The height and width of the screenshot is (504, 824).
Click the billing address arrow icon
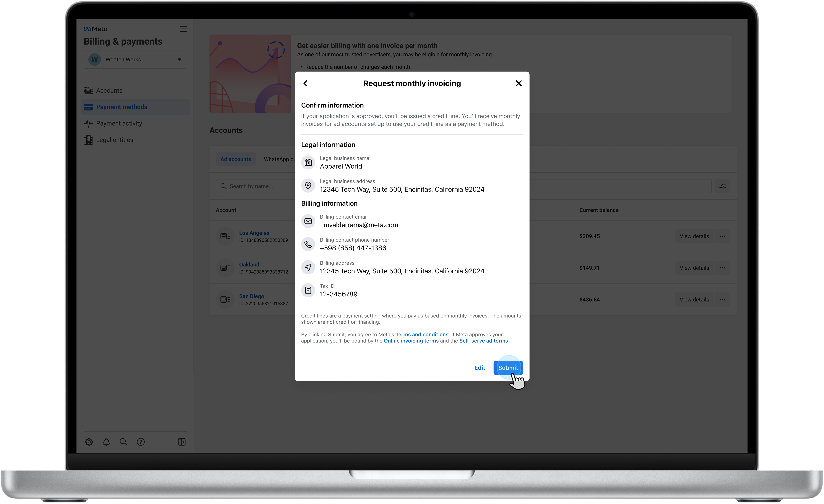click(x=308, y=267)
